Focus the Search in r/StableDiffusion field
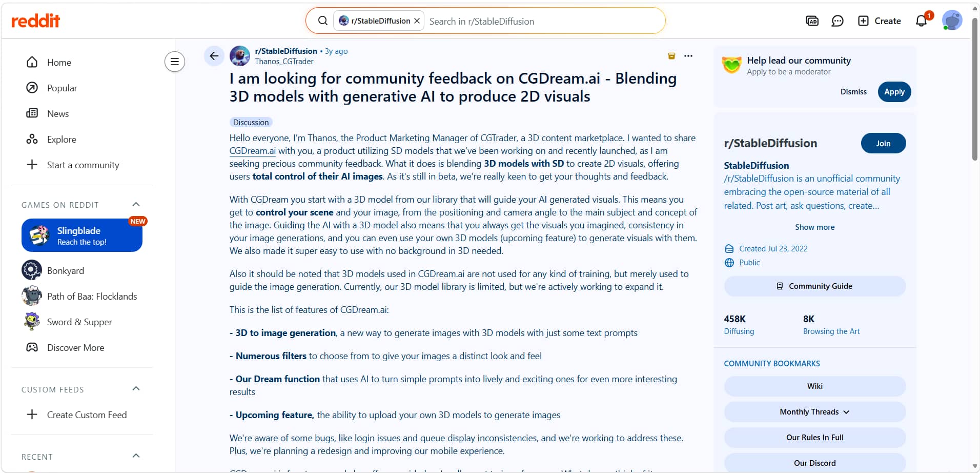This screenshot has height=473, width=980. pos(543,21)
